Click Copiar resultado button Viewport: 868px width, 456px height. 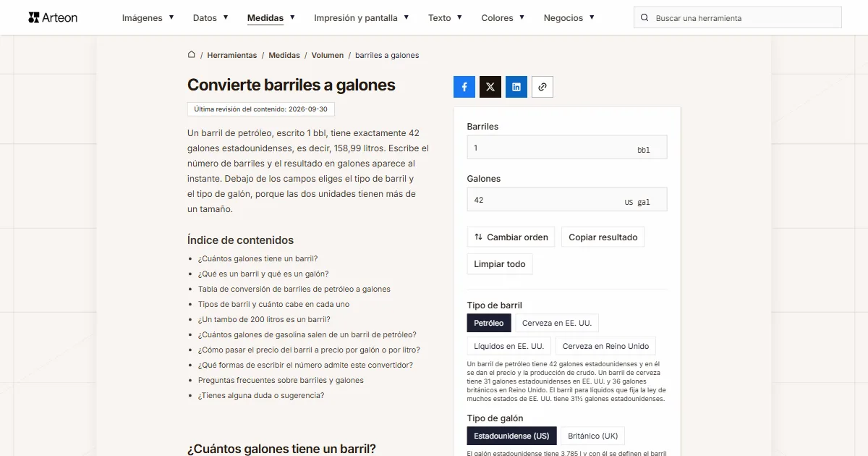[603, 237]
